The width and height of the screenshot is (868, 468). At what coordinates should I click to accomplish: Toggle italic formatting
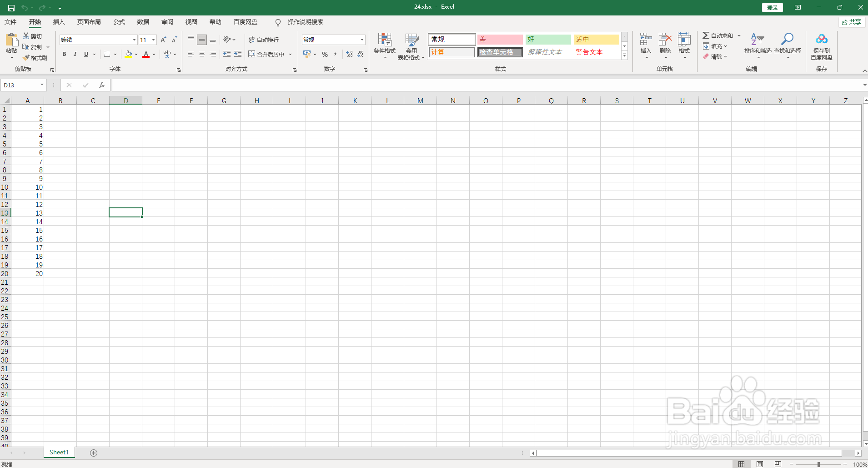[x=75, y=54]
